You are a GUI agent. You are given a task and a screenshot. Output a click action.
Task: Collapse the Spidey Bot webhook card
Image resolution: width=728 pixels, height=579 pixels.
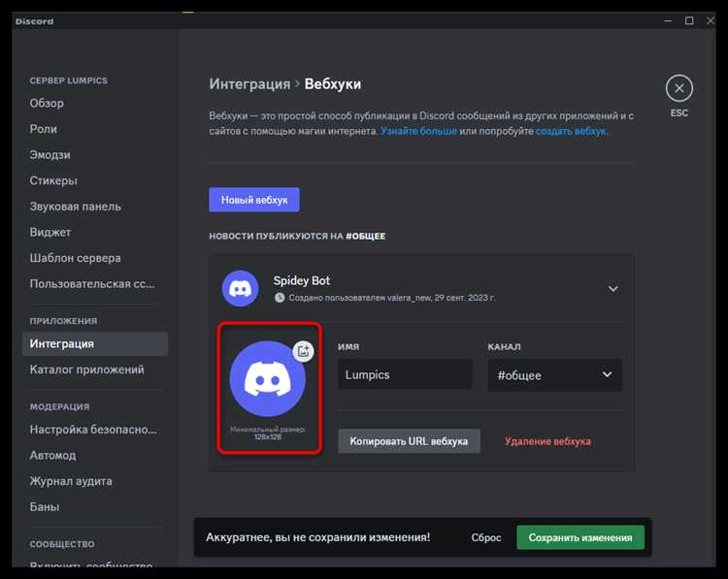click(x=612, y=289)
